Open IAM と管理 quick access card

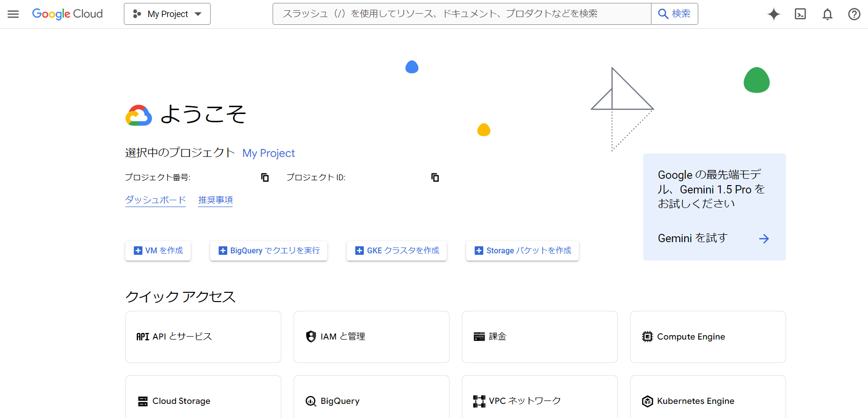tap(372, 337)
